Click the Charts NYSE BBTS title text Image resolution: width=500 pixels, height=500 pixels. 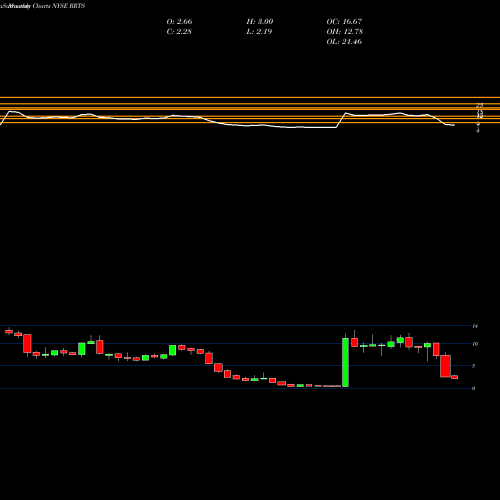pyautogui.click(x=59, y=6)
